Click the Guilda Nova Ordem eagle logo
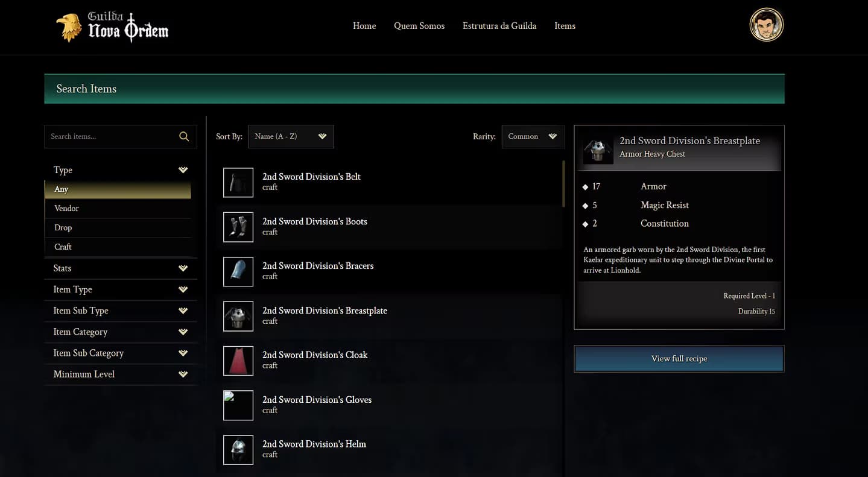This screenshot has height=477, width=868. 69,27
